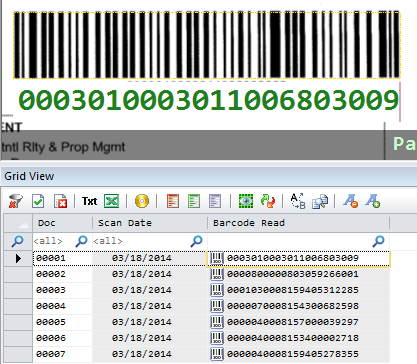Increase font size with A plus icon
417x364 pixels.
[372, 201]
